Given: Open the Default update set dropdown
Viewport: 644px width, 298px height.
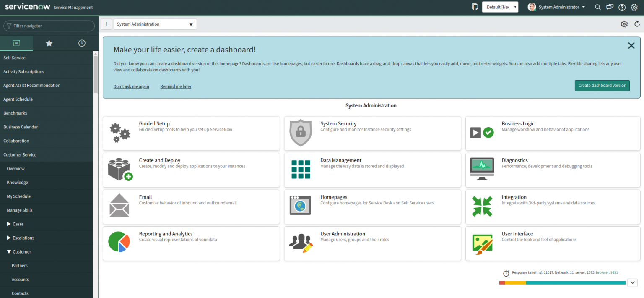Looking at the screenshot, I should (x=500, y=7).
